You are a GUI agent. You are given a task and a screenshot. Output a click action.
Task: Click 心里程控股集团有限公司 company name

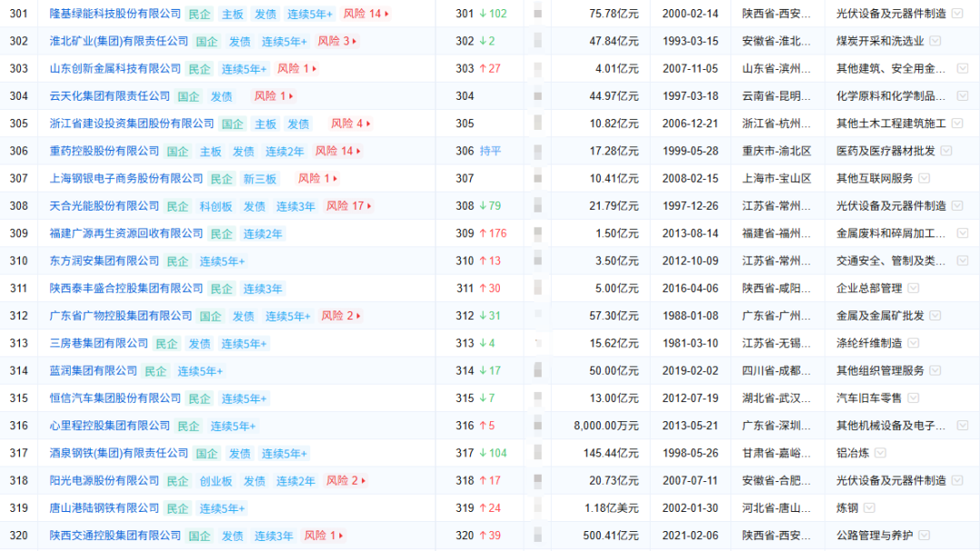(x=110, y=426)
